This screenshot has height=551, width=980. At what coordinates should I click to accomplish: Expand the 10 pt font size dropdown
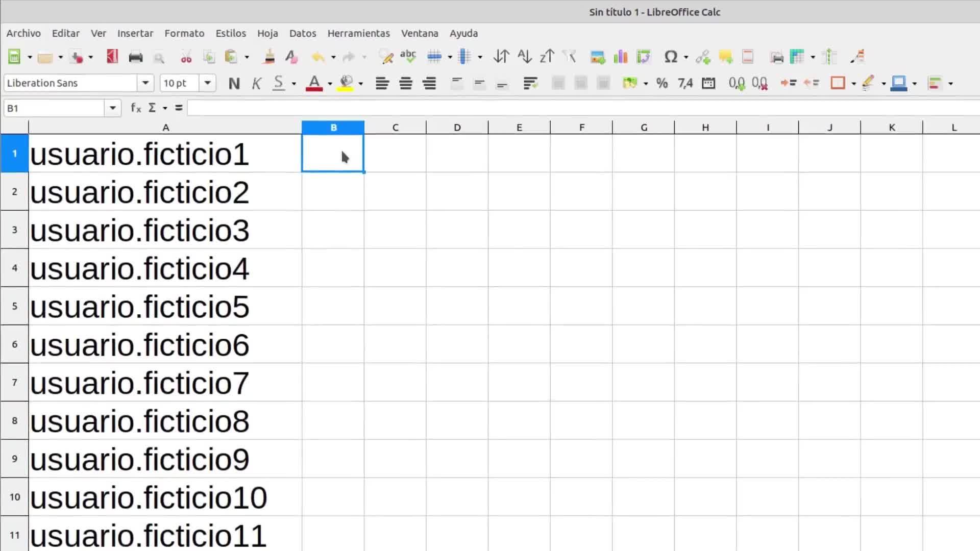tap(207, 83)
